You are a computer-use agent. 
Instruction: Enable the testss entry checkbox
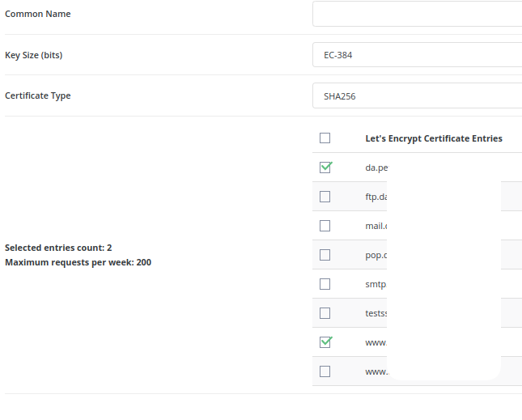pos(325,313)
